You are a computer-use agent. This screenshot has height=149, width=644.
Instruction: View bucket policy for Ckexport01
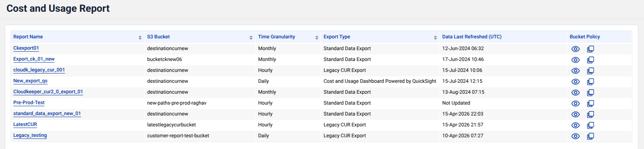tap(575, 49)
